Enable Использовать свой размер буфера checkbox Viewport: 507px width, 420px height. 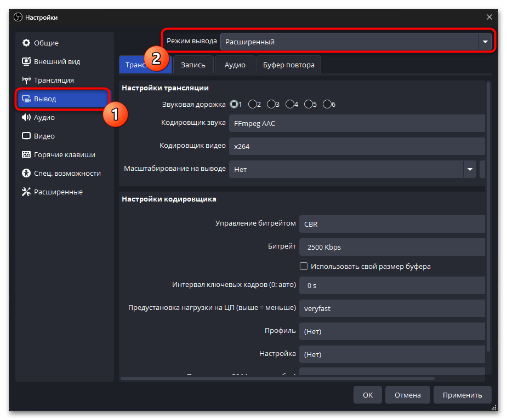tap(304, 267)
